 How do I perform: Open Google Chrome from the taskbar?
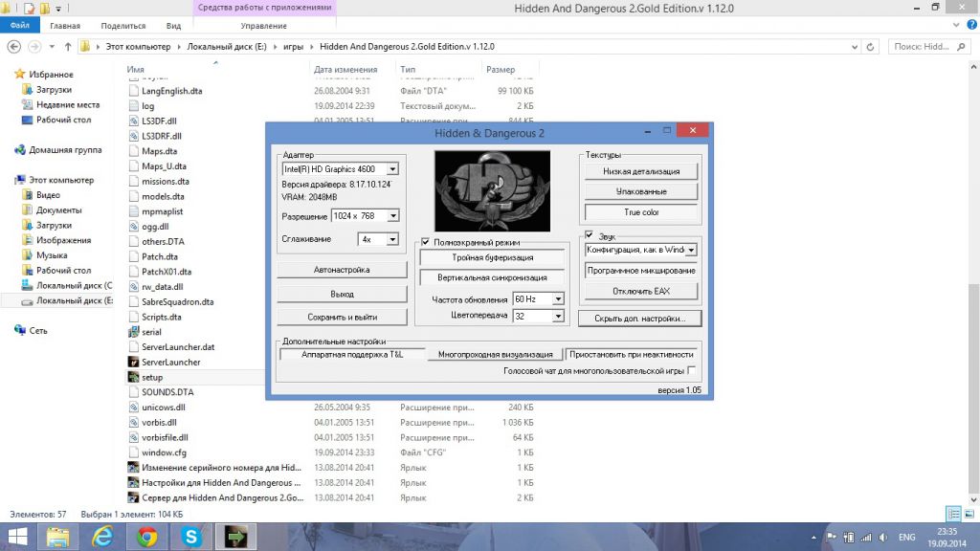(147, 537)
